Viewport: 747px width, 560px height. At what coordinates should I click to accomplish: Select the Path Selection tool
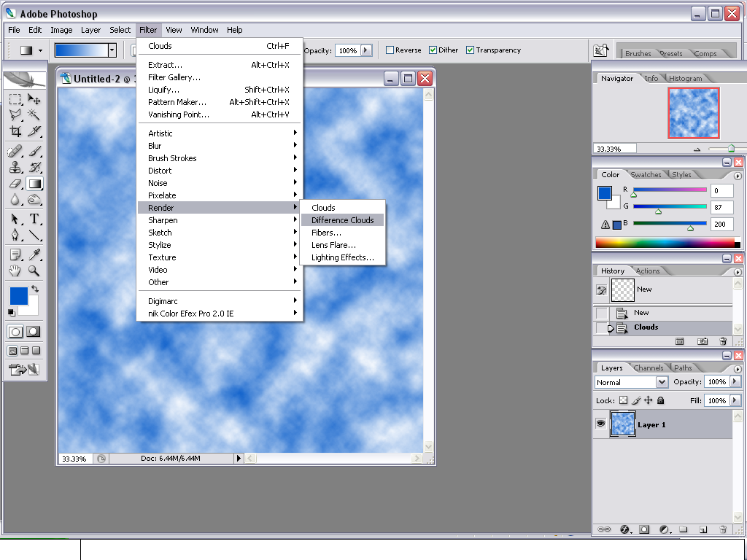pos(15,219)
